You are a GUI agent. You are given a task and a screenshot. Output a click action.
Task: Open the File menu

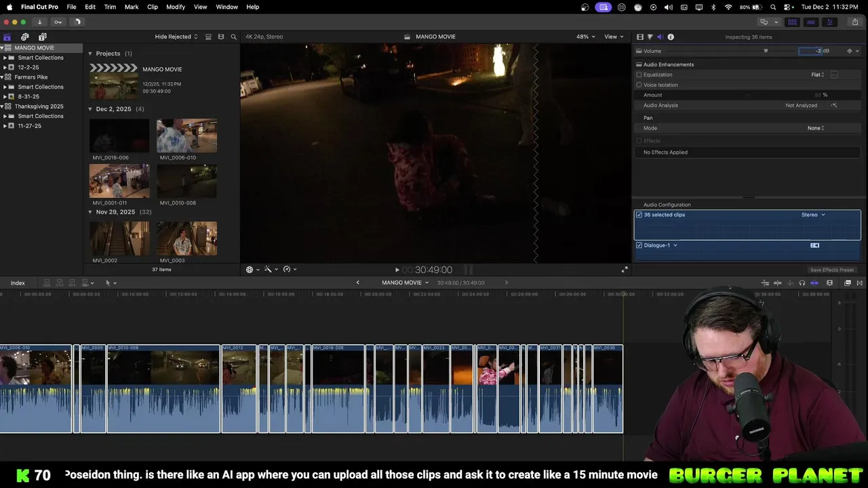(x=71, y=7)
